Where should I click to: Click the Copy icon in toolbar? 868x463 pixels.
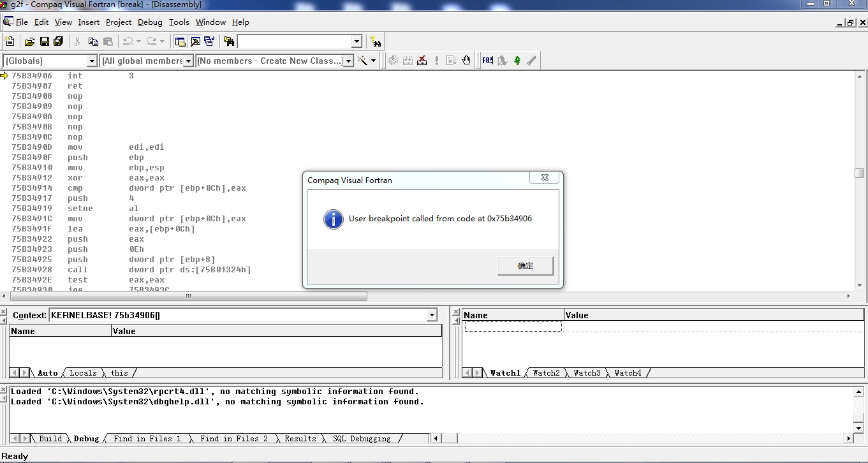[93, 41]
